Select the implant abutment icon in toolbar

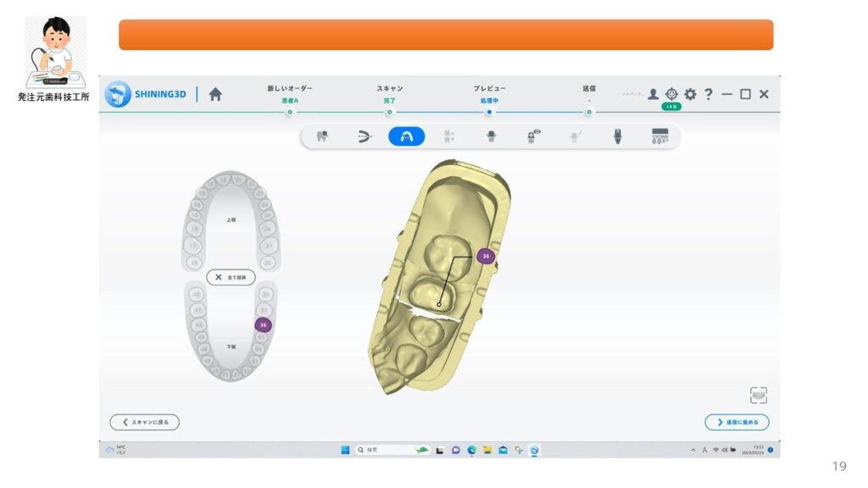[617, 136]
